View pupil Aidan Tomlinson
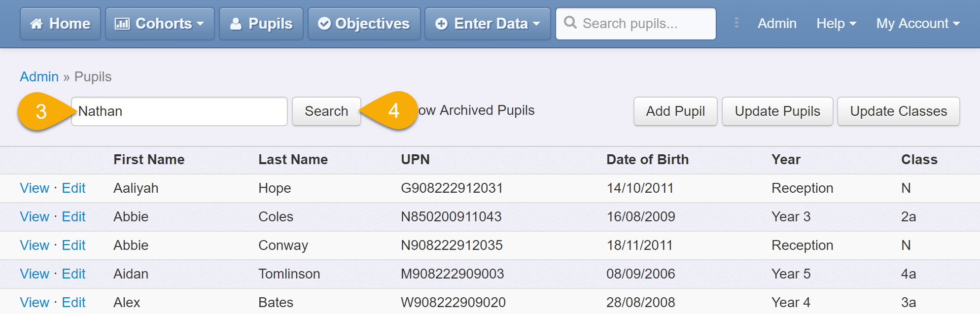Screen dimensions: 980x314 pos(35,274)
